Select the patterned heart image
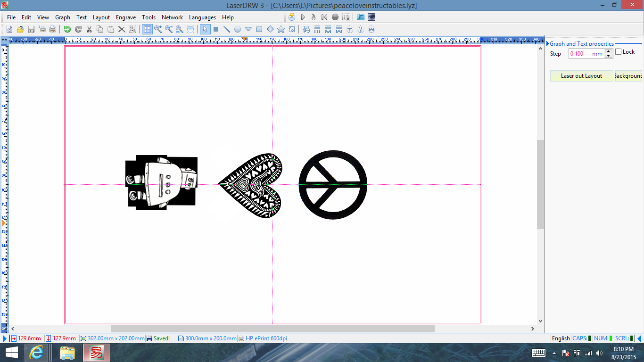Image resolution: width=644 pixels, height=362 pixels. pos(250,185)
